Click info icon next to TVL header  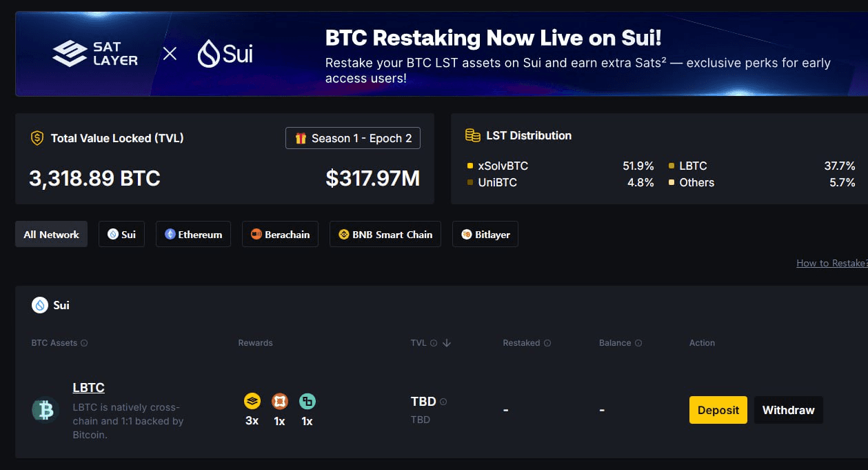[x=434, y=343]
